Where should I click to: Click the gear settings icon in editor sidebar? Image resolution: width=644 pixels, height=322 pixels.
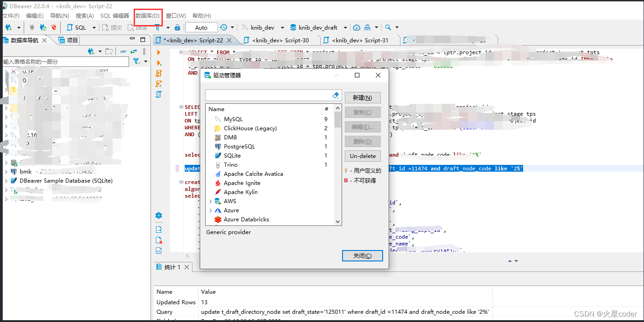tap(159, 215)
